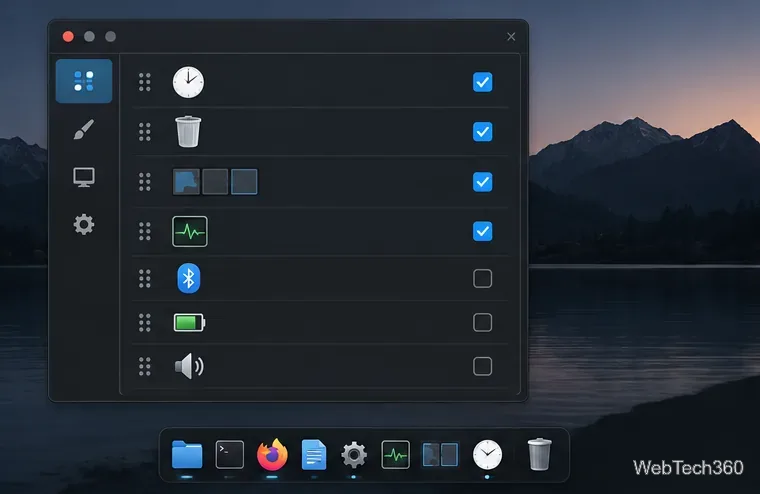Viewport: 760px width, 494px height.
Task: Click the workspace switcher in the dock
Action: pos(440,454)
